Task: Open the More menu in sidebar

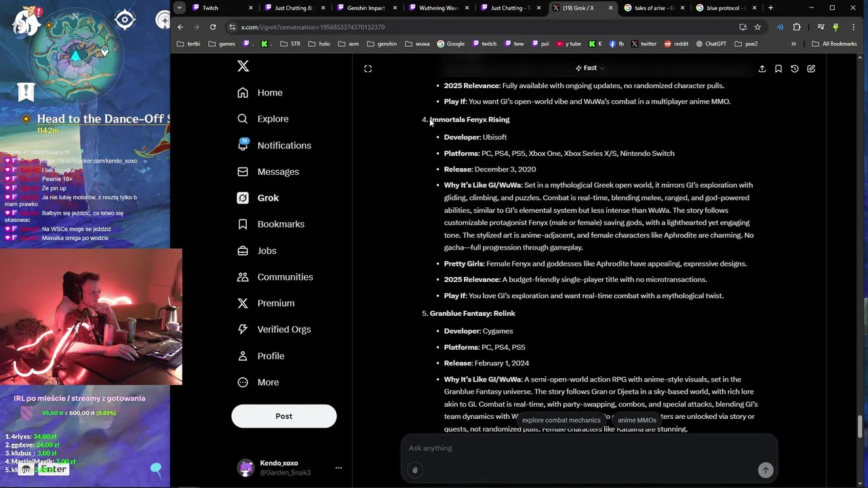Action: coord(258,382)
